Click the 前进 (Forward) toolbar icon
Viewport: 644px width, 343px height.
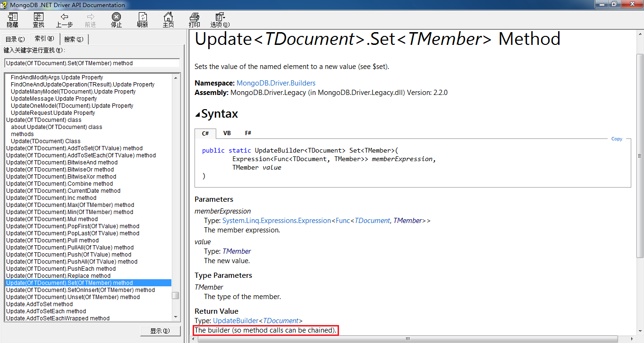click(x=91, y=20)
